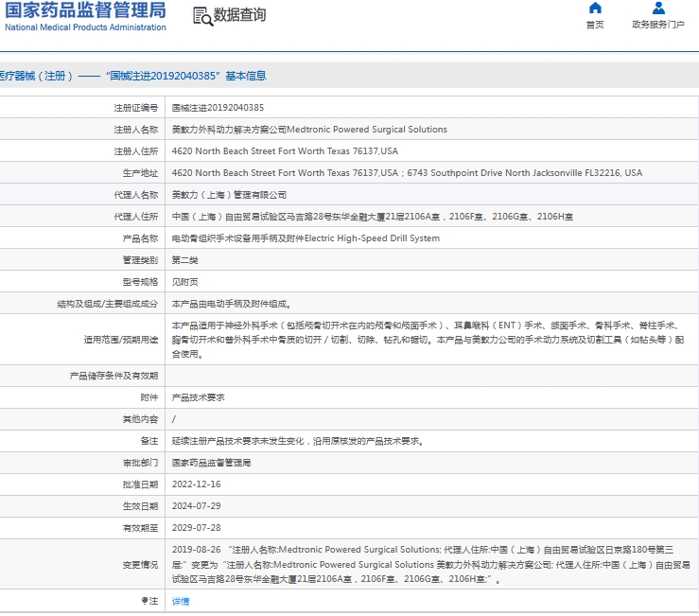
Task: Select Medtronic Powered Surgical Solutions registrant name
Action: [309, 130]
